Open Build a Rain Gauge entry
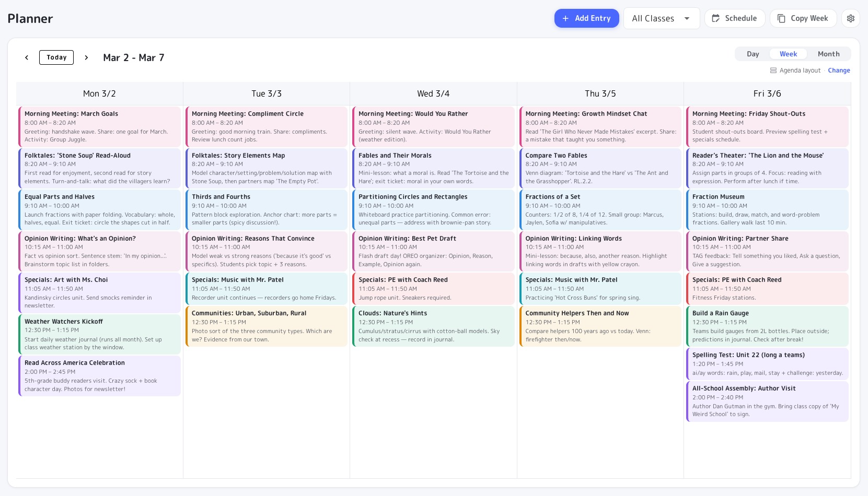This screenshot has height=496, width=868. point(767,326)
